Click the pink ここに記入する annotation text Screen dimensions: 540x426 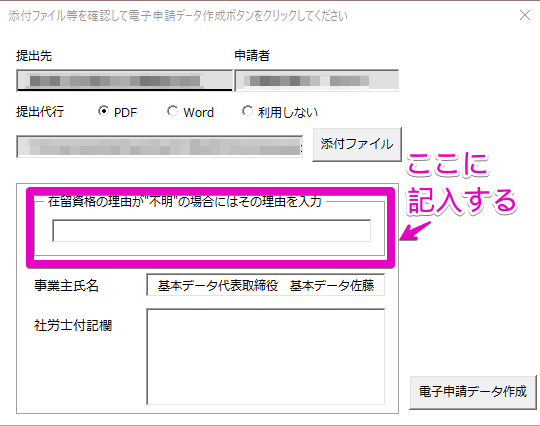461,183
